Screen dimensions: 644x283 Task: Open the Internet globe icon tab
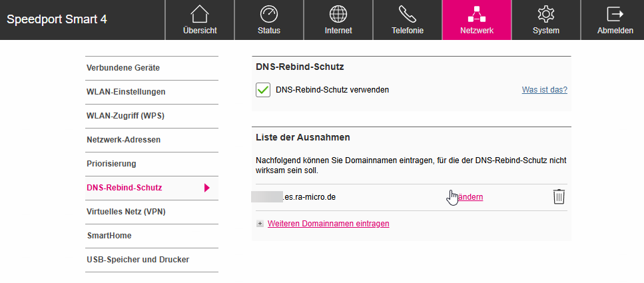[x=338, y=20]
